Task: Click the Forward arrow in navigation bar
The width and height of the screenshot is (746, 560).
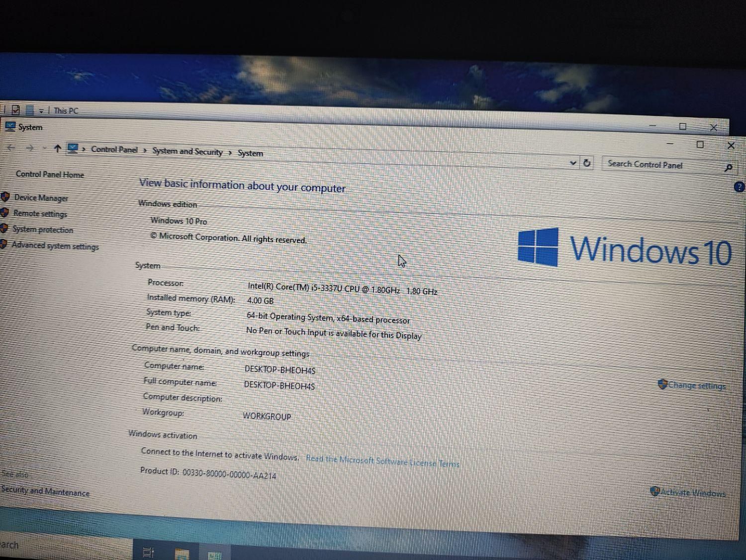Action: click(x=30, y=148)
